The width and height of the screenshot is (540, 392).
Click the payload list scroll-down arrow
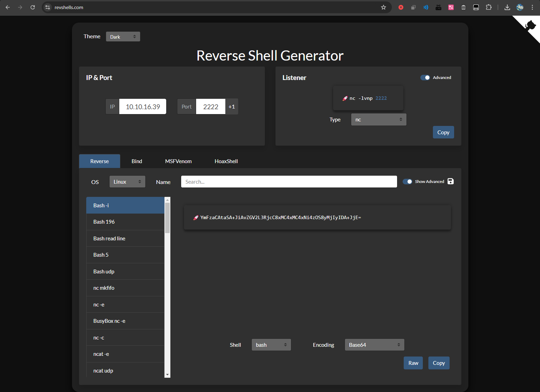click(x=168, y=375)
